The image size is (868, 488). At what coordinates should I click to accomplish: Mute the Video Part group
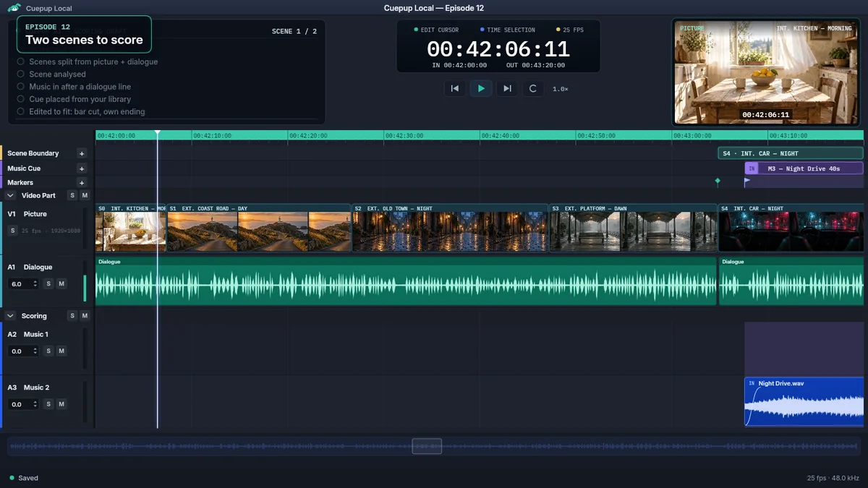click(85, 196)
